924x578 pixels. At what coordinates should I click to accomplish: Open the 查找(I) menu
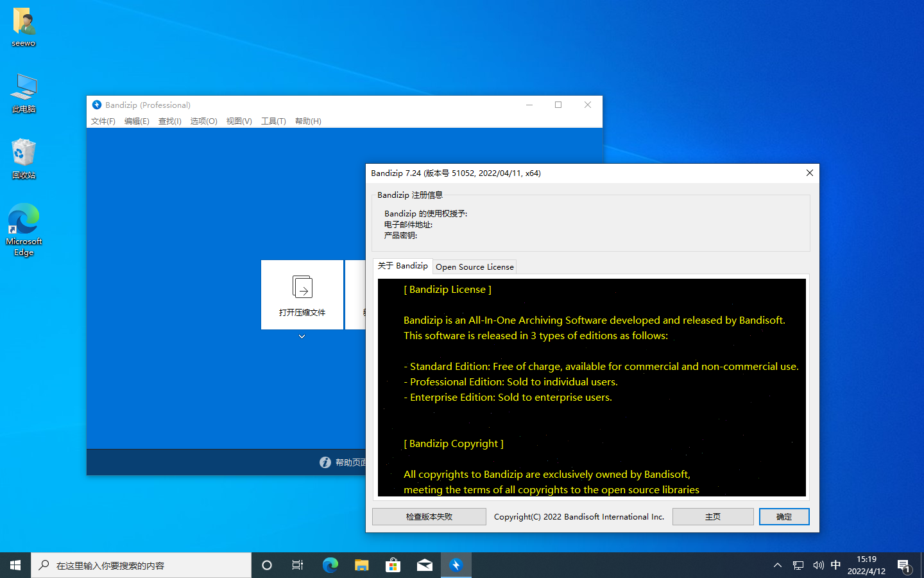tap(170, 121)
